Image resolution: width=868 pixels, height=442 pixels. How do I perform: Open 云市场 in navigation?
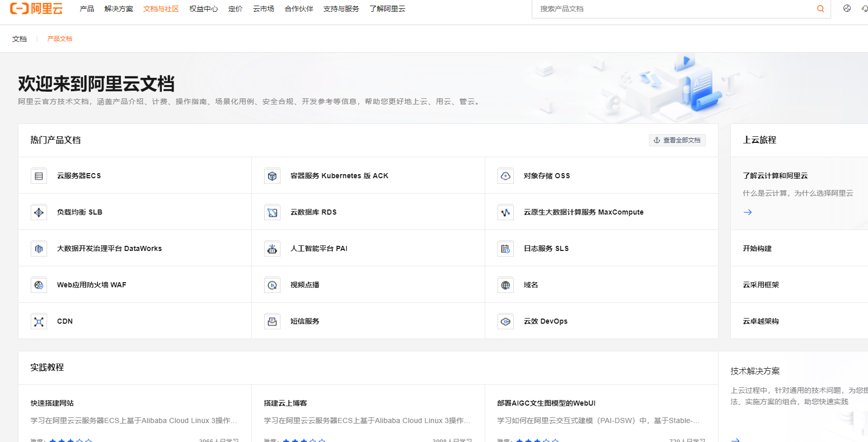pos(264,9)
